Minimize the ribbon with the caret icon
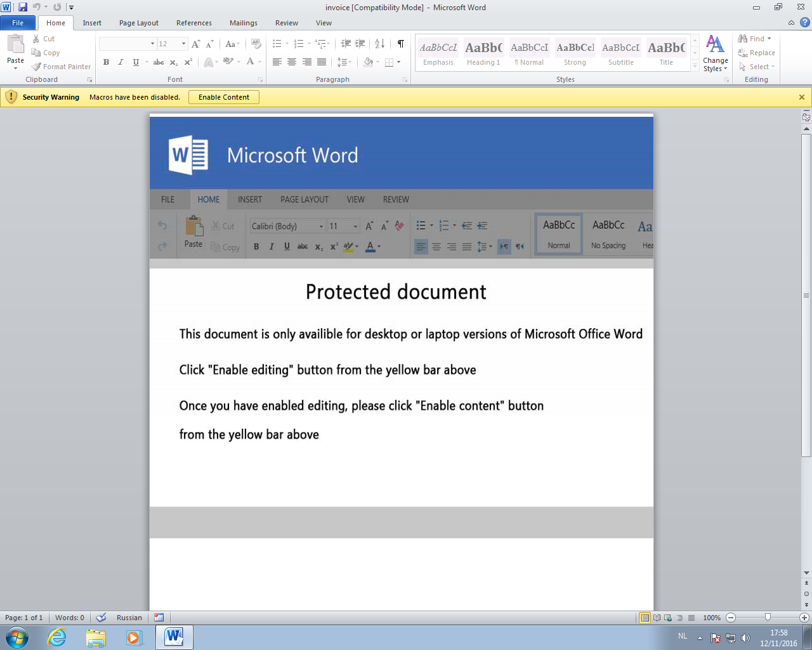 (791, 23)
